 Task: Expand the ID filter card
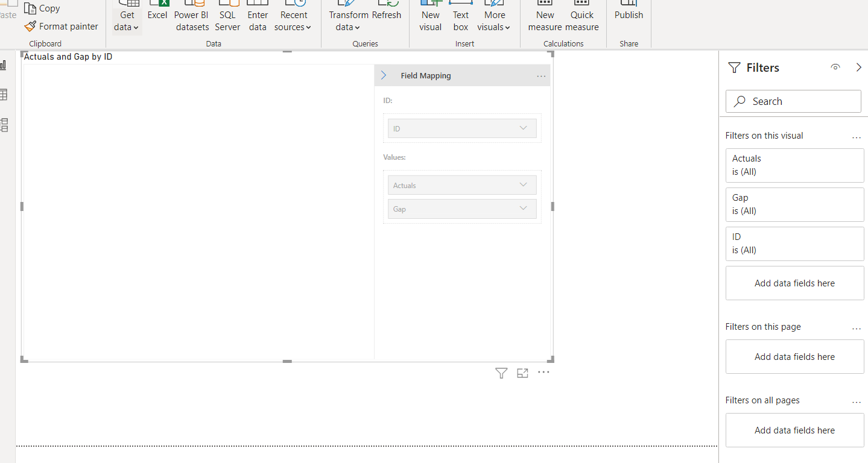coord(795,244)
